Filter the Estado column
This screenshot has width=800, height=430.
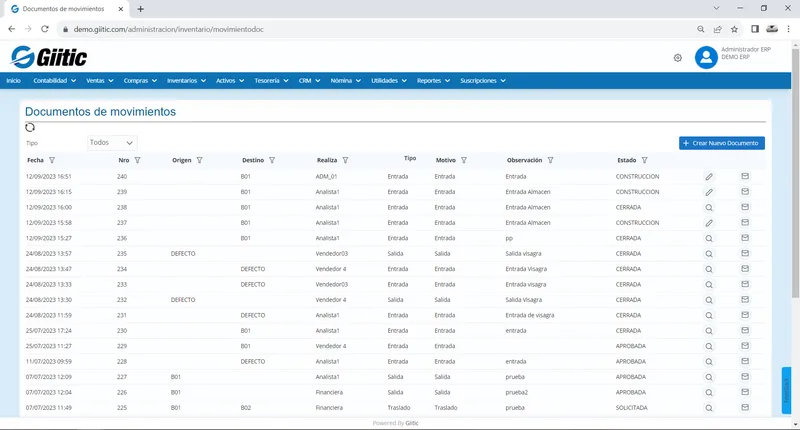click(644, 160)
